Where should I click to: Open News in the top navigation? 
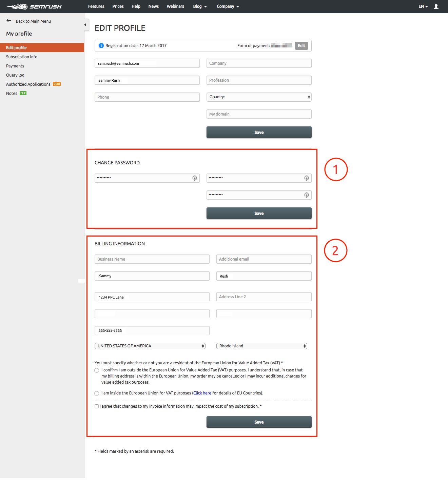click(154, 6)
